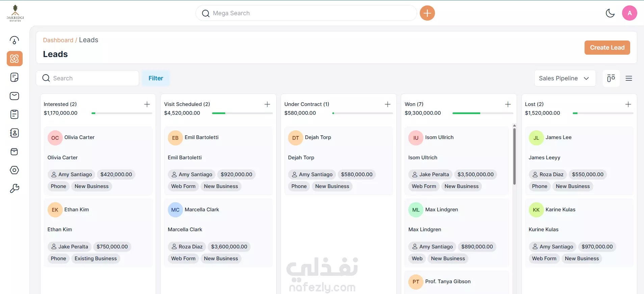Open the contacts book icon in sidebar
This screenshot has width=644, height=294.
[x=14, y=133]
